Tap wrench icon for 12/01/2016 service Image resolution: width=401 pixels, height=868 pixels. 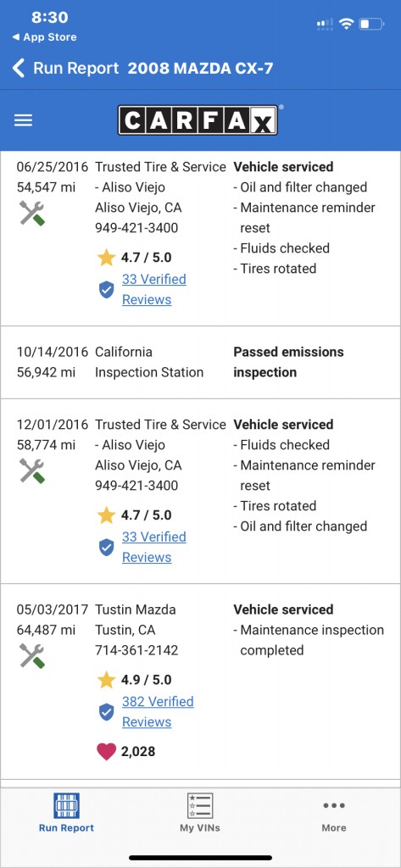pyautogui.click(x=32, y=471)
